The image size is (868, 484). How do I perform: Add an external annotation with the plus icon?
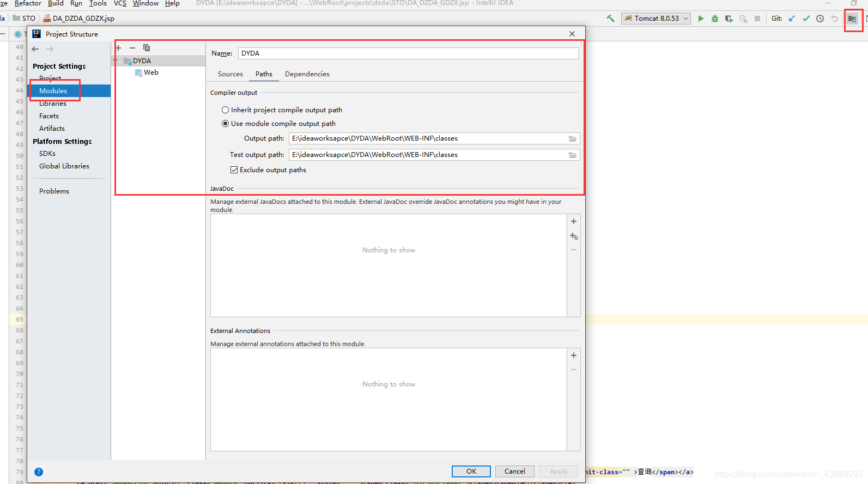(x=574, y=355)
